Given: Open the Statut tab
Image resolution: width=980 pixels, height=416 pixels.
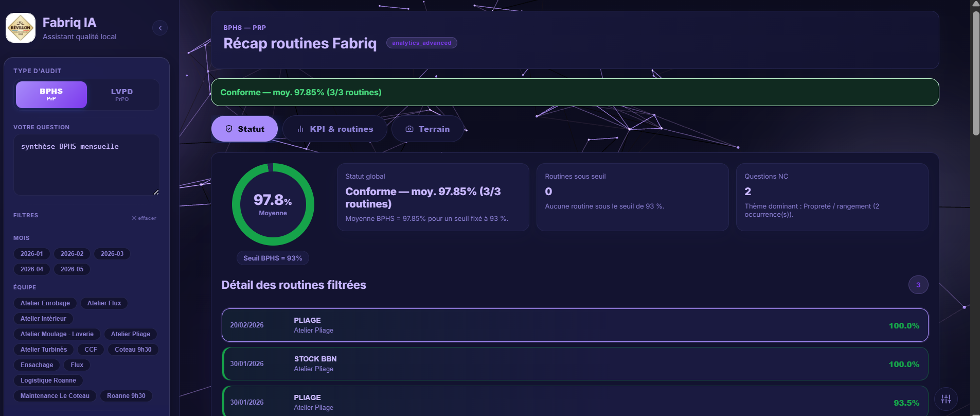Looking at the screenshot, I should coord(244,129).
